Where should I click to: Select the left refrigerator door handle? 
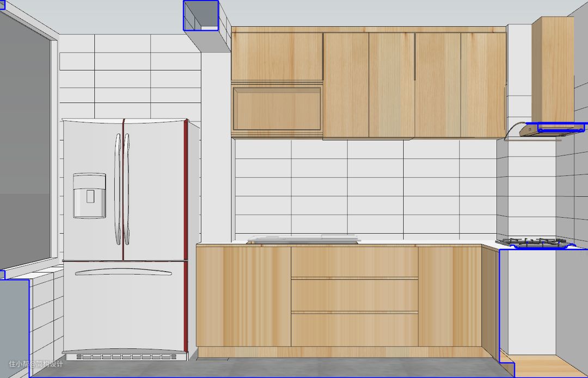pyautogui.click(x=117, y=189)
